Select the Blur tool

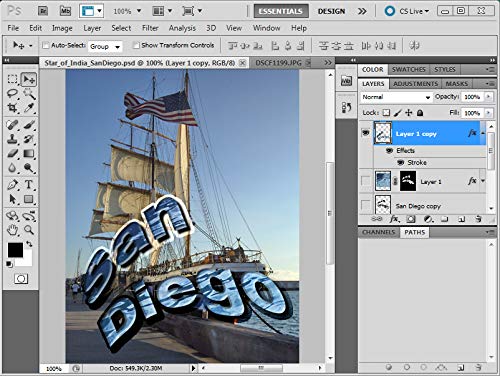click(12, 168)
